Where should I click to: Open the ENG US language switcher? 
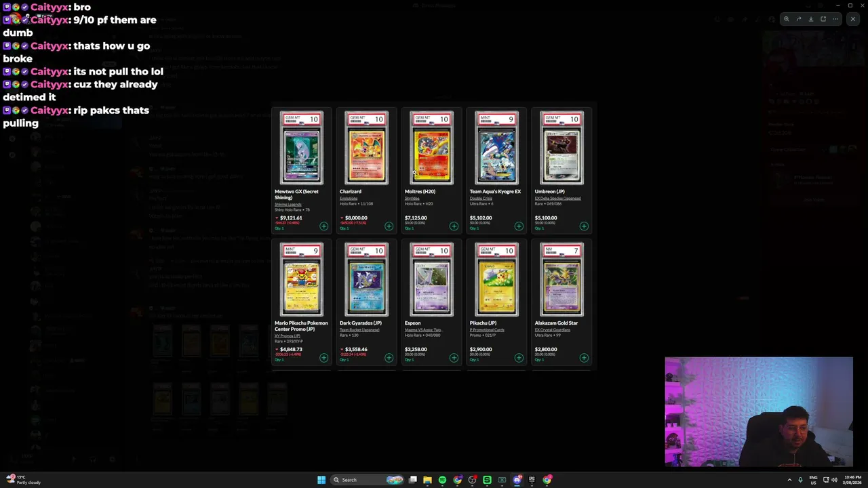coord(813,480)
